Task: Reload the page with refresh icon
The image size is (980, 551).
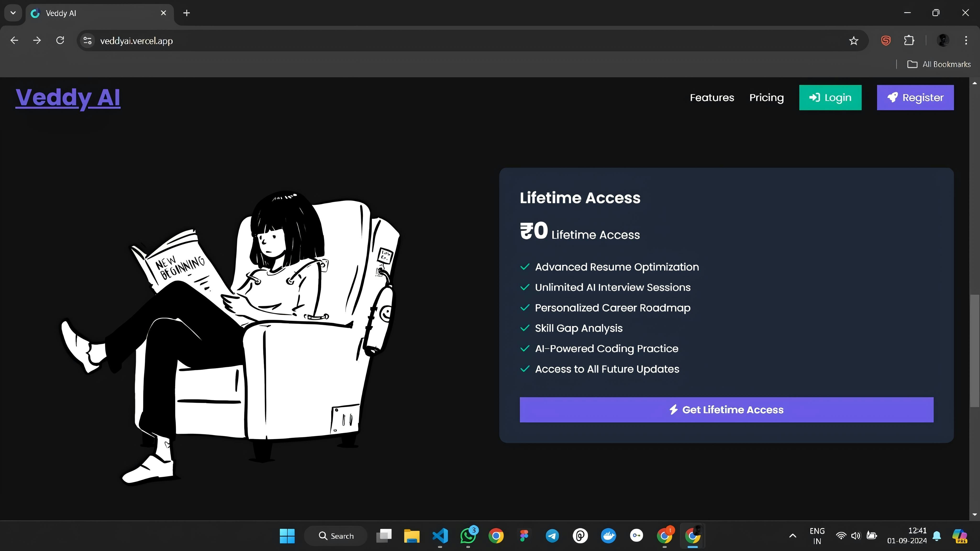Action: (60, 40)
